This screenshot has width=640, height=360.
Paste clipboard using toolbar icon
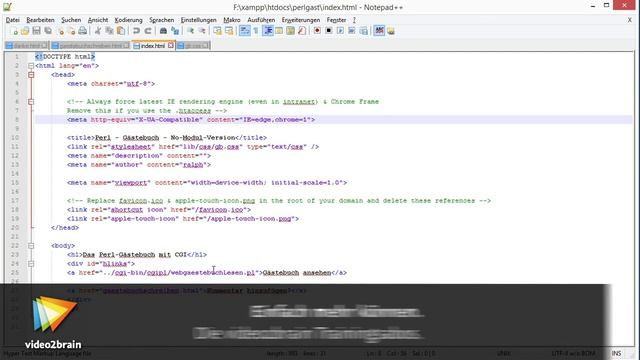121,31
